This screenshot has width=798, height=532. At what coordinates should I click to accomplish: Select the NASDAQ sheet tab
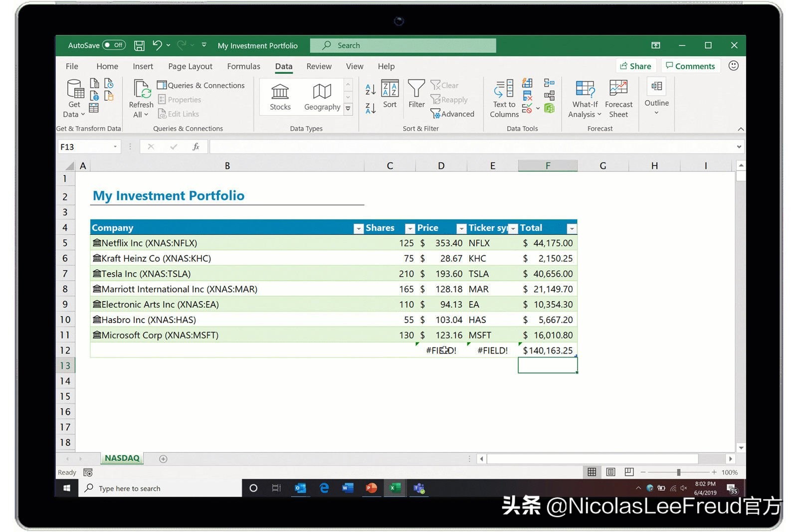tap(122, 458)
